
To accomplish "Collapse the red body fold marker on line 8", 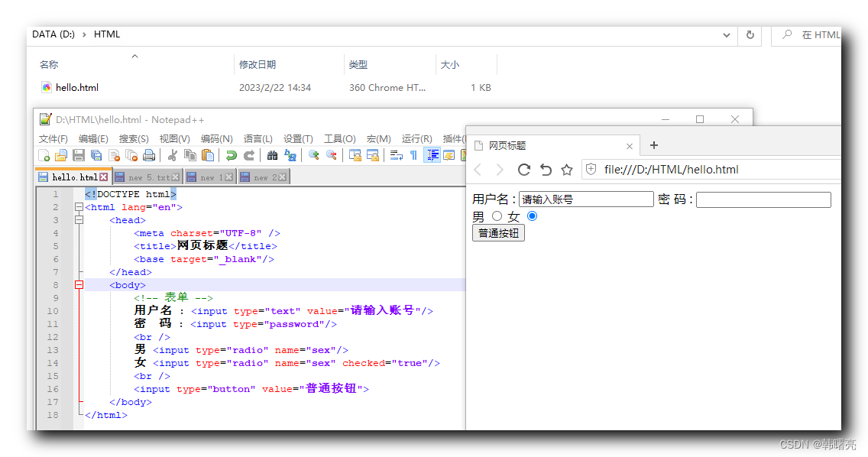I will [79, 285].
